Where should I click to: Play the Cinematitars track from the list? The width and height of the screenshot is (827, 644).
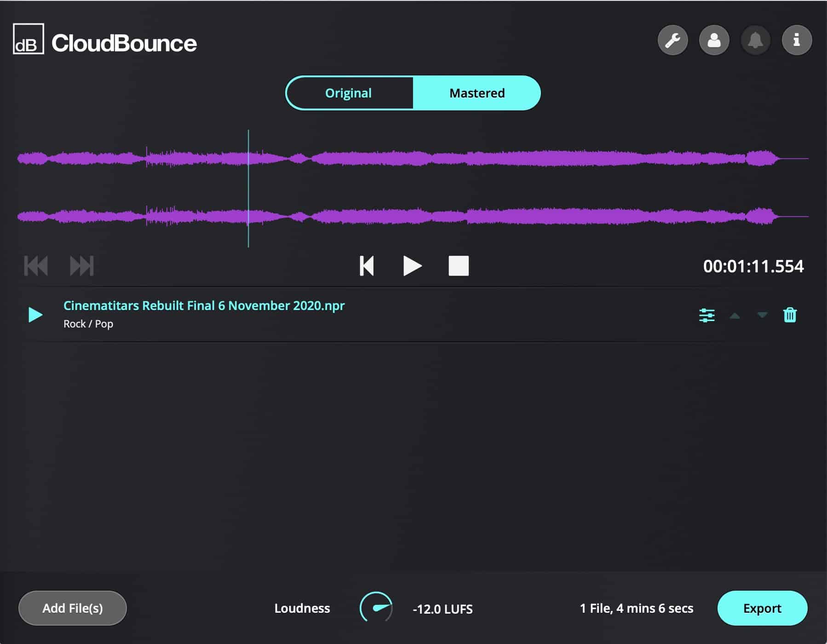pyautogui.click(x=35, y=315)
